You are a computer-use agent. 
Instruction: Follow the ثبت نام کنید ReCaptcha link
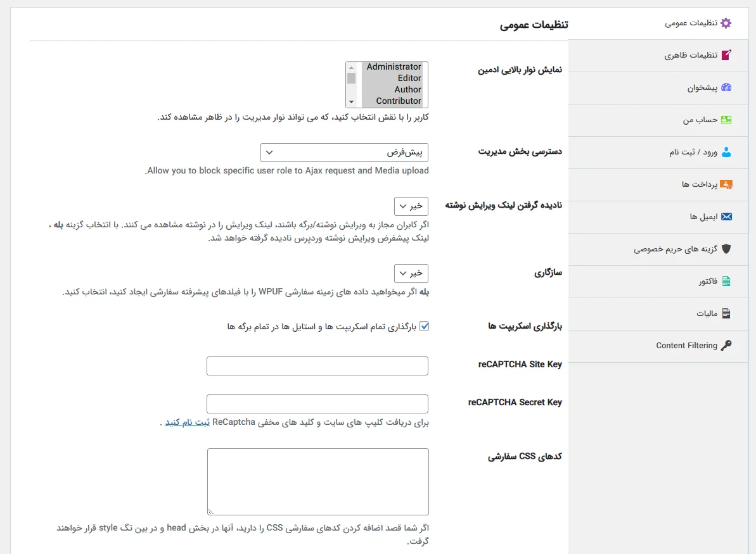(x=188, y=422)
